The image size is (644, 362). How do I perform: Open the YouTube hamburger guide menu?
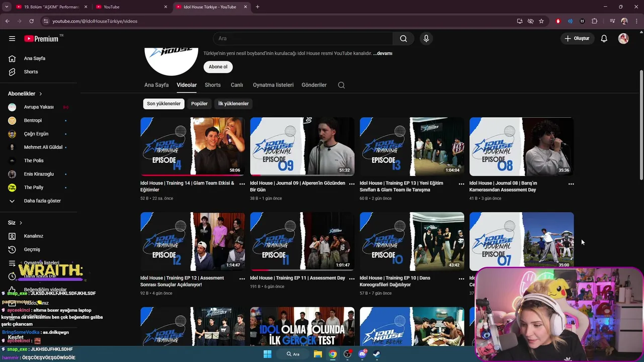pyautogui.click(x=12, y=38)
